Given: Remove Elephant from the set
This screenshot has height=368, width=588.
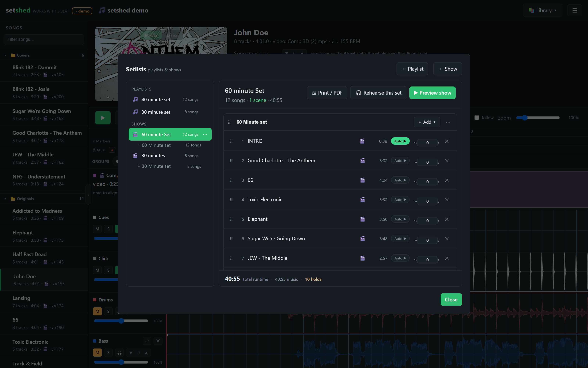Looking at the screenshot, I should pyautogui.click(x=447, y=219).
